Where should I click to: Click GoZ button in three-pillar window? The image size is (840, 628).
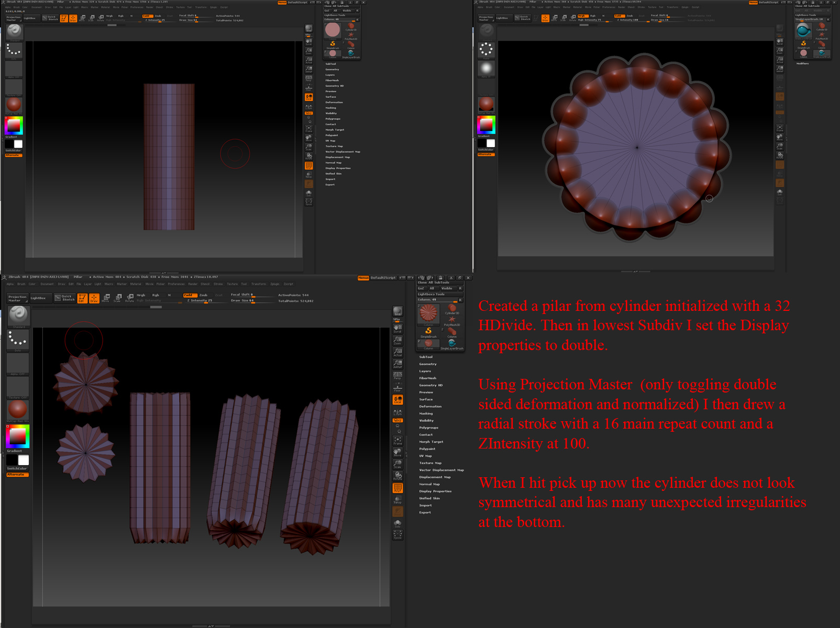click(421, 288)
